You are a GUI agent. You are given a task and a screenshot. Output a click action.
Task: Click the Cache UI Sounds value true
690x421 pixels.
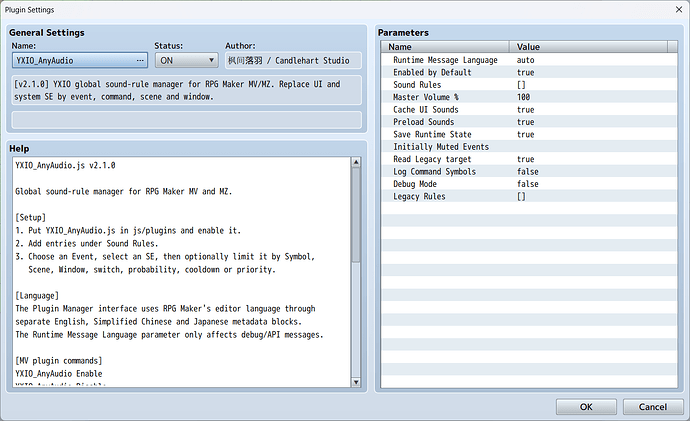click(525, 110)
